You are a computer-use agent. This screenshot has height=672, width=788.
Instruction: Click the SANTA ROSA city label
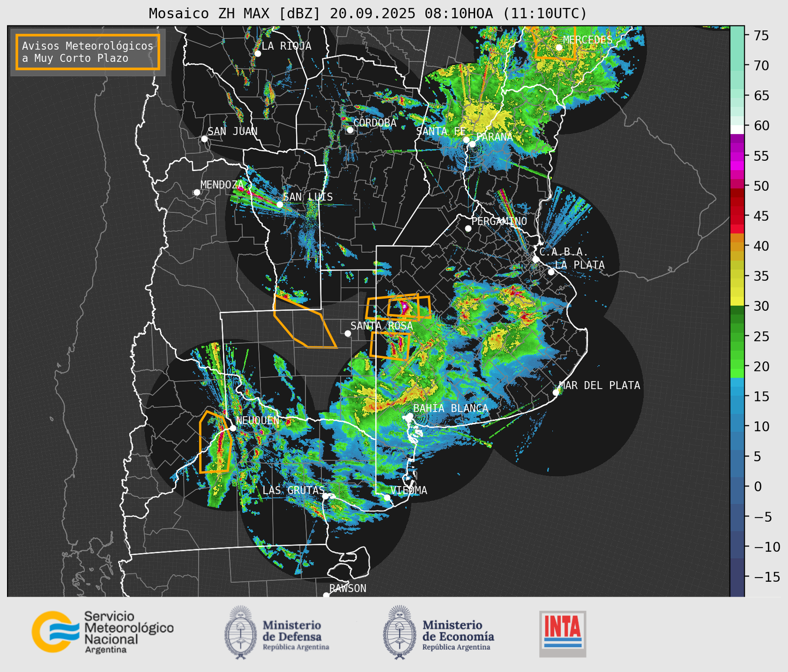[x=382, y=326]
